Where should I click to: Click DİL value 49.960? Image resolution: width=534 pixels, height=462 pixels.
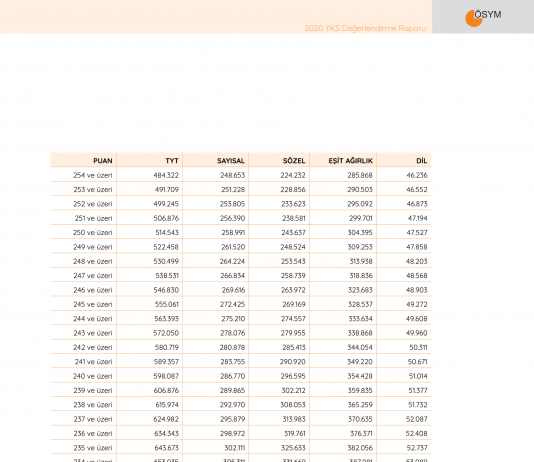pyautogui.click(x=417, y=333)
